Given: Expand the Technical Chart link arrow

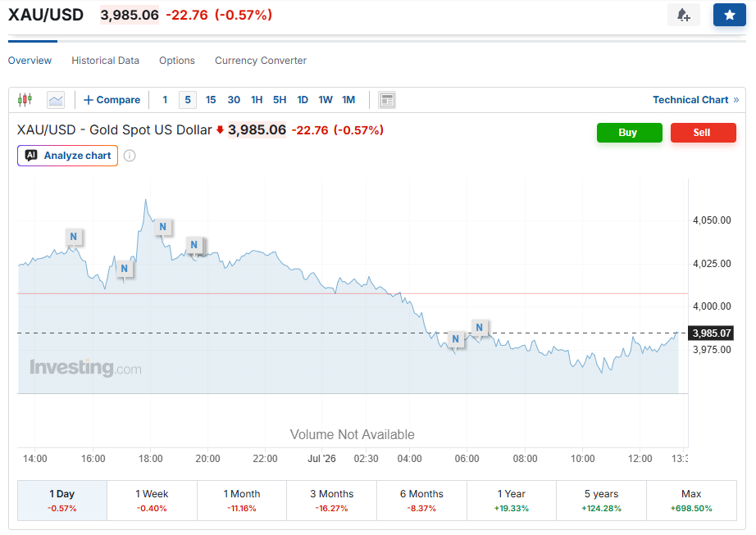Looking at the screenshot, I should (736, 100).
